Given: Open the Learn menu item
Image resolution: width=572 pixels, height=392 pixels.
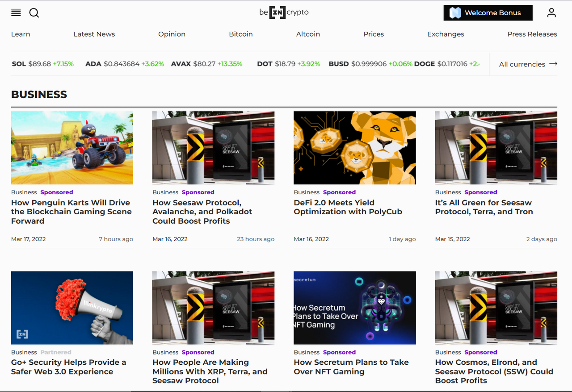Looking at the screenshot, I should point(21,34).
